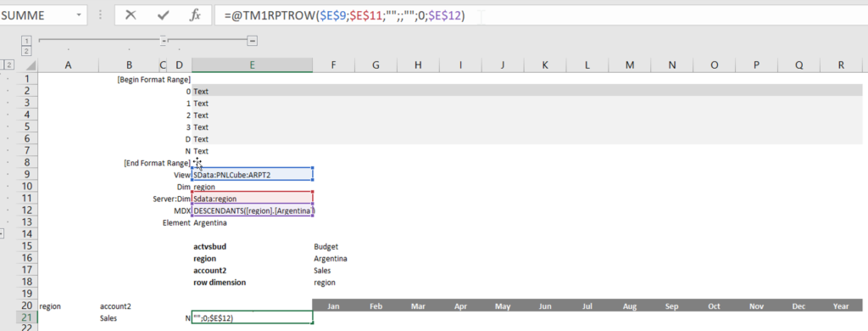Screen dimensions: 868x331
Task: Click the Sdata:region cell
Action: (252, 199)
